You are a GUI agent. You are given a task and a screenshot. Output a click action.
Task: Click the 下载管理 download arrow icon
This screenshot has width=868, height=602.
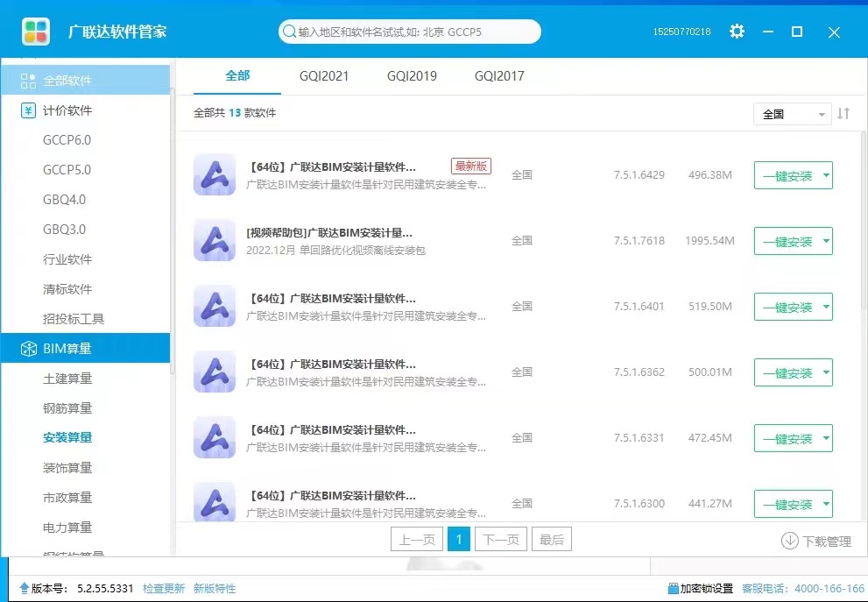[x=789, y=541]
